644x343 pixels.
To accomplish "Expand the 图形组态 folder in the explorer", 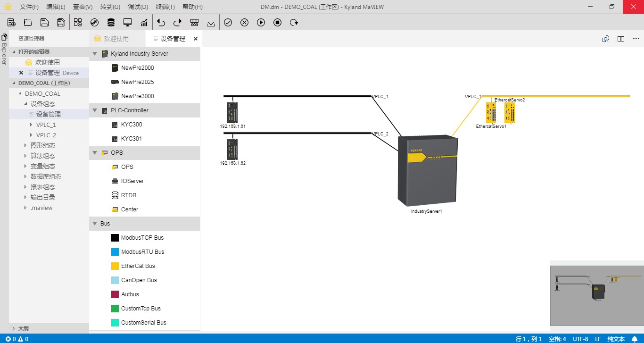I will point(26,145).
